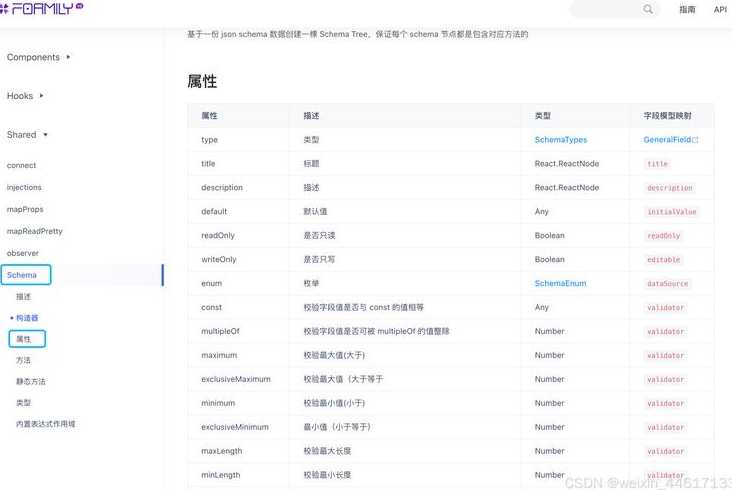Click the 'minimum' property cell
732x490 pixels.
[239, 403]
